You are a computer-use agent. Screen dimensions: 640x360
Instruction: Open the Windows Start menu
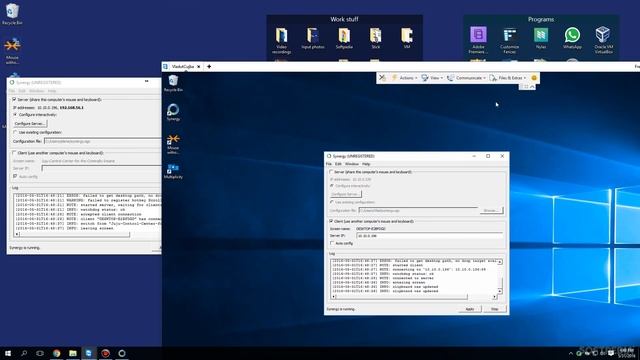pos(8,353)
